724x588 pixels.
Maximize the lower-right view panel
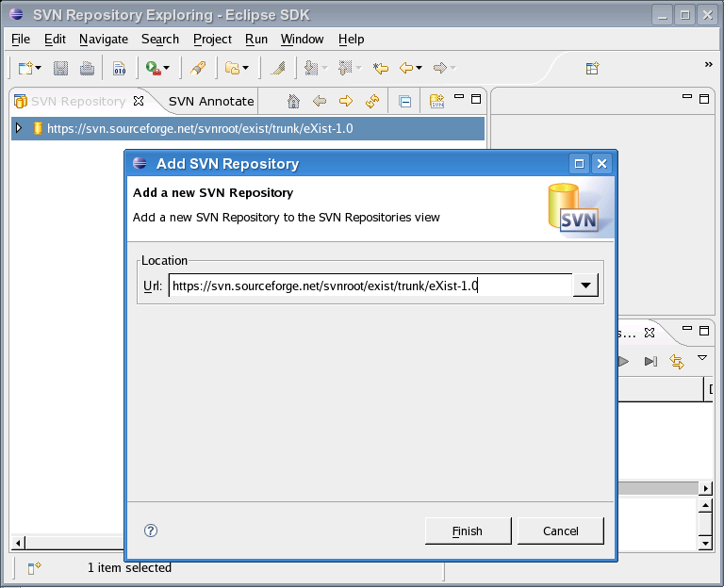tap(704, 331)
